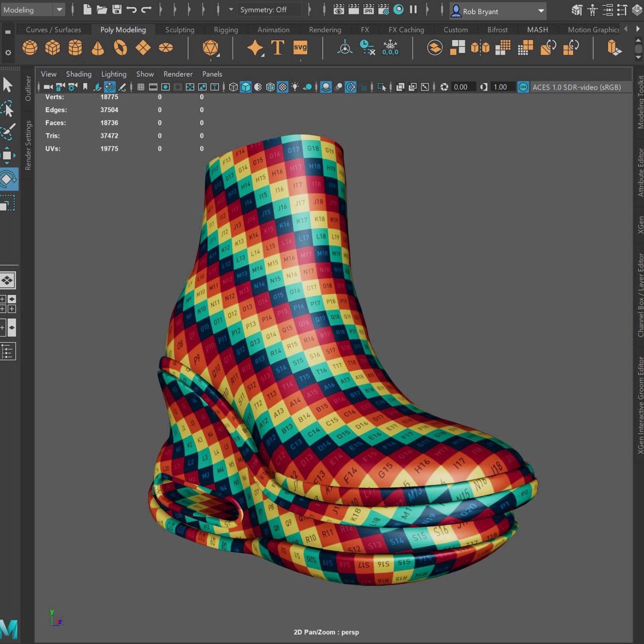
Task: Toggle the textured display mode button
Action: 282,87
